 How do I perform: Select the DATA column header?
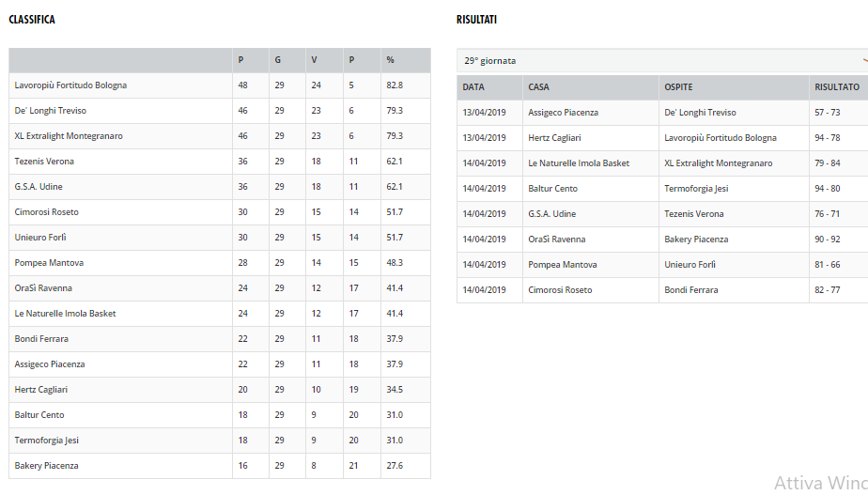click(473, 87)
